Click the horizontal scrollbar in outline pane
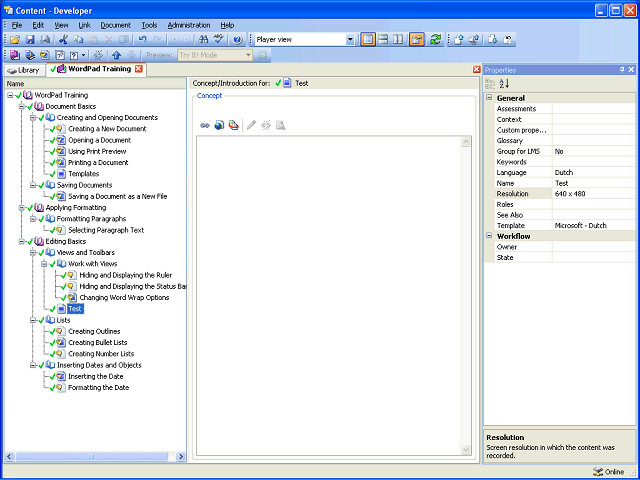The width and height of the screenshot is (640, 480). [x=91, y=457]
